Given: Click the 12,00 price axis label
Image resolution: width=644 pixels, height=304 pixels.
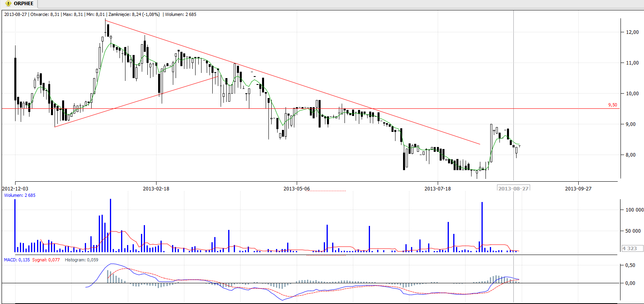Looking at the screenshot, I should click(632, 32).
